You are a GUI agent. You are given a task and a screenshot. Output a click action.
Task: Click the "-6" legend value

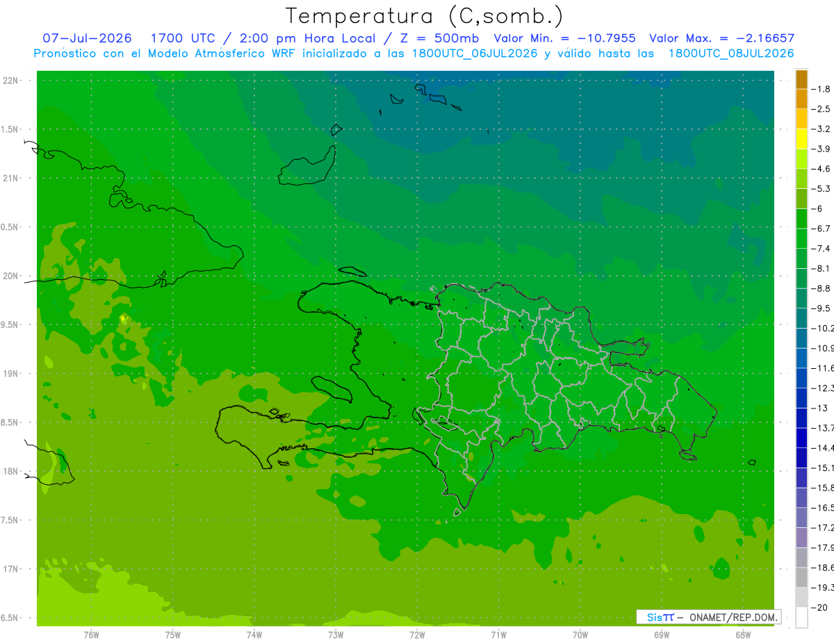click(x=819, y=208)
